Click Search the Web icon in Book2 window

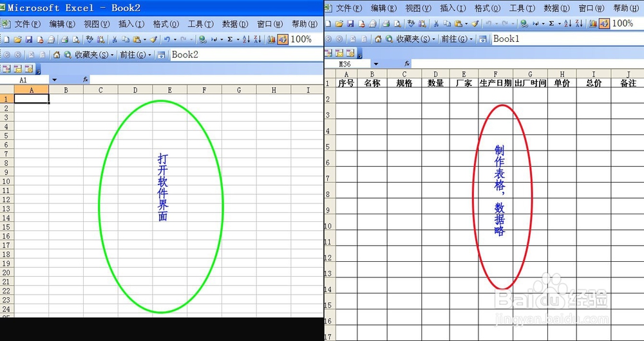coord(68,55)
